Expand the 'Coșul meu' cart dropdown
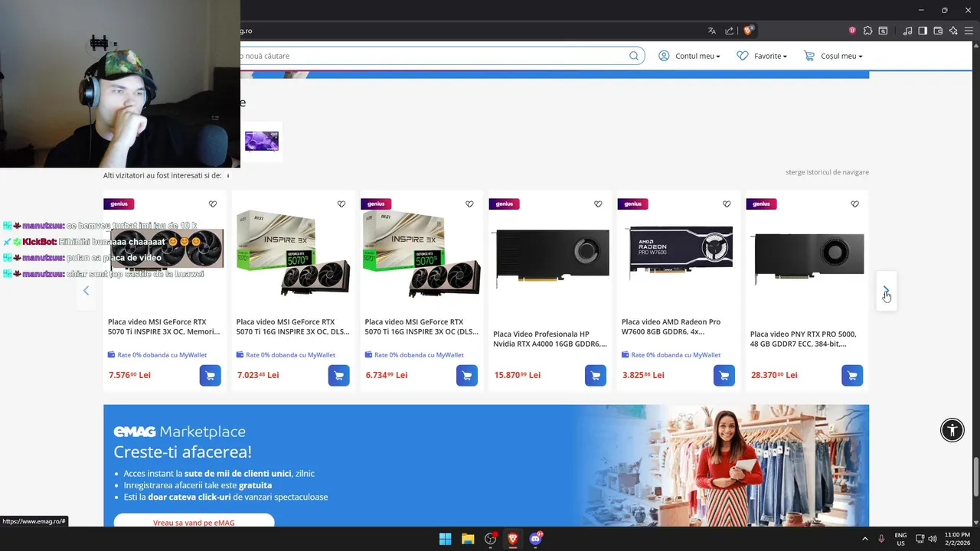Viewport: 980px width, 551px height. tap(833, 56)
